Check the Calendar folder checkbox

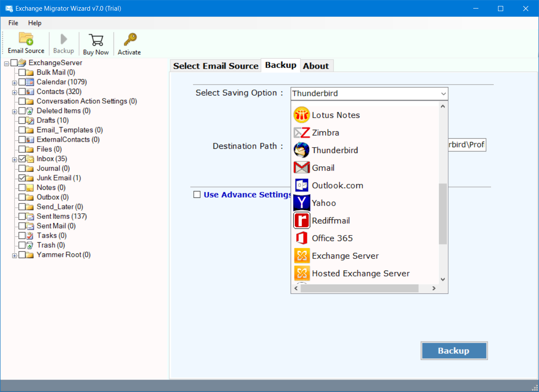pos(22,82)
